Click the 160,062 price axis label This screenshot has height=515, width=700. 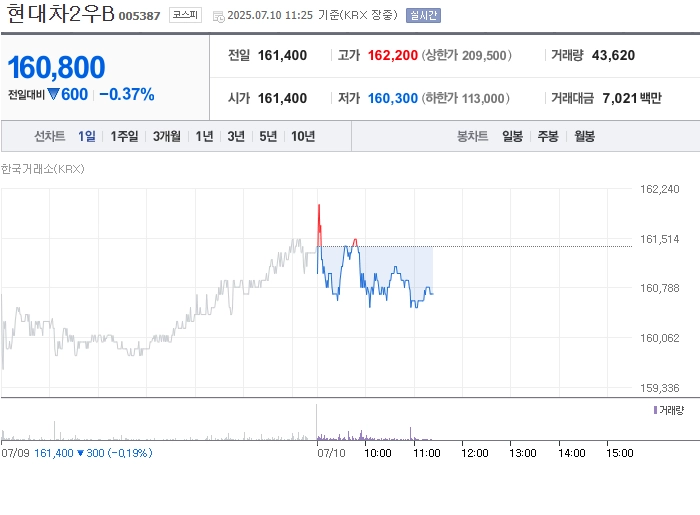pyautogui.click(x=659, y=338)
